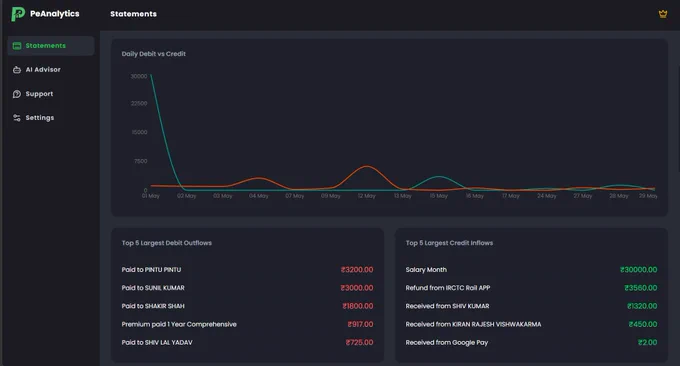680x366 pixels.
Task: Open the Settings page
Action: [x=51, y=118]
